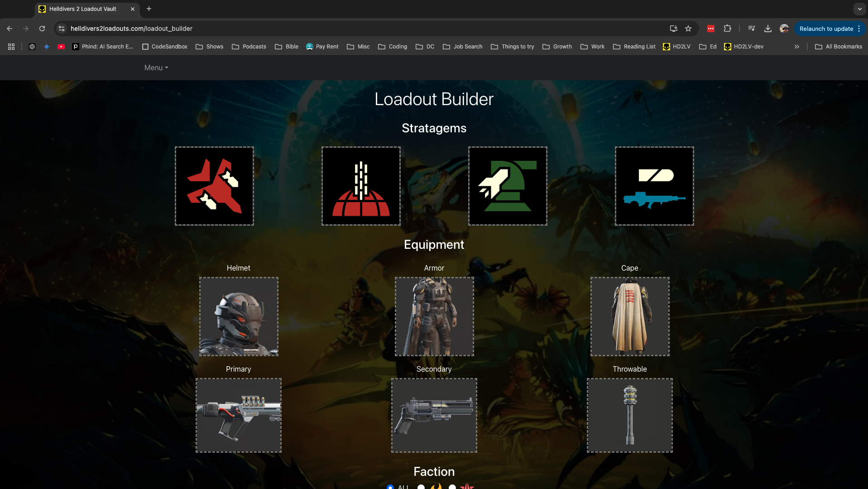Select the red Eagle airstrike stratagem slot
The height and width of the screenshot is (489, 868).
coord(214,186)
